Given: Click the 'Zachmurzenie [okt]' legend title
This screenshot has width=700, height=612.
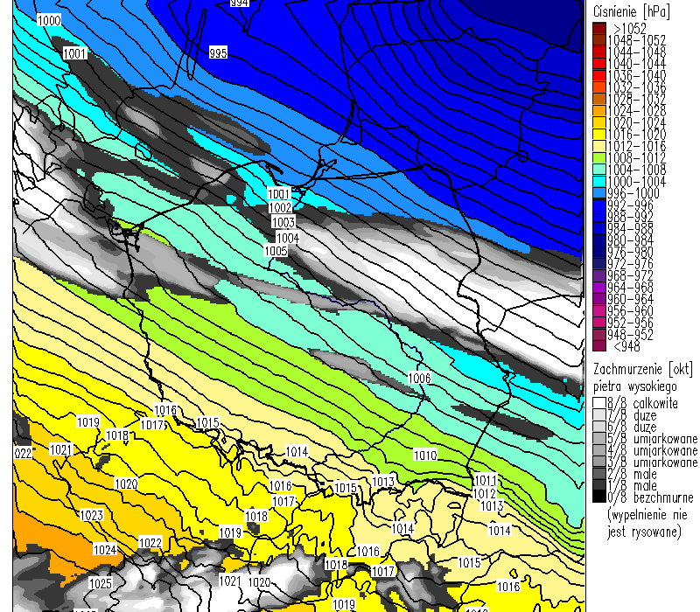Looking at the screenshot, I should click(x=643, y=369).
